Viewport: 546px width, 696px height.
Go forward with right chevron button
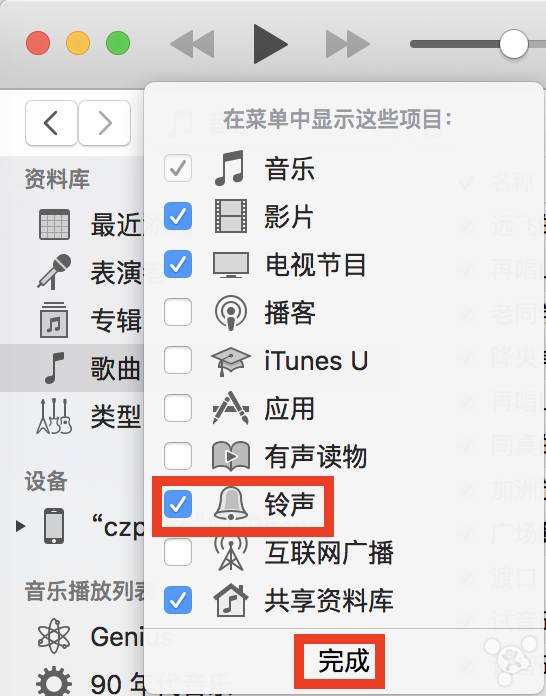coord(104,123)
